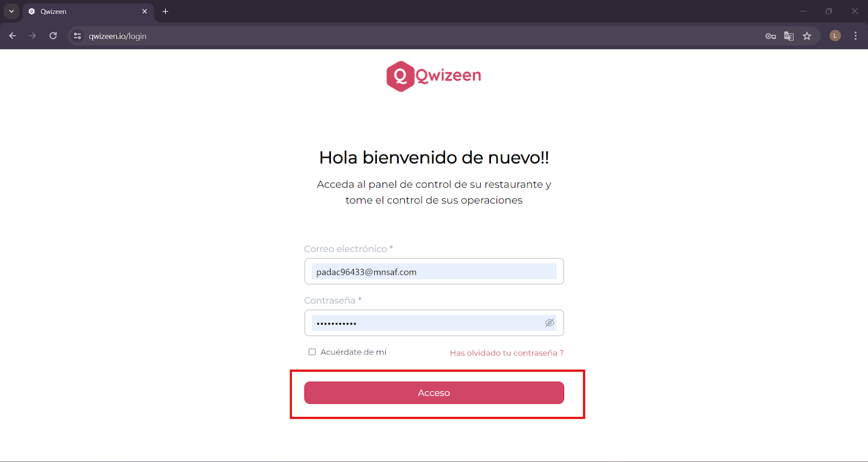Screen dimensions: 868x462
Task: Open a new tab with plus button
Action: [165, 11]
